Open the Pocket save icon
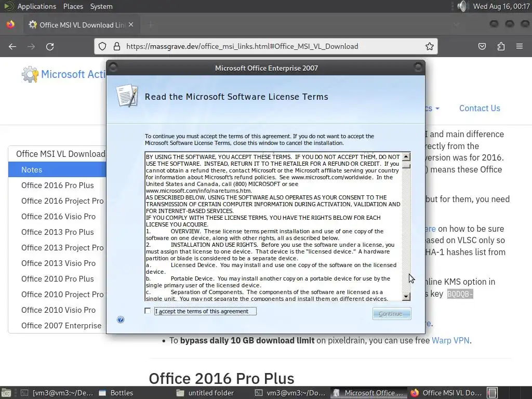This screenshot has width=532, height=399. click(482, 46)
